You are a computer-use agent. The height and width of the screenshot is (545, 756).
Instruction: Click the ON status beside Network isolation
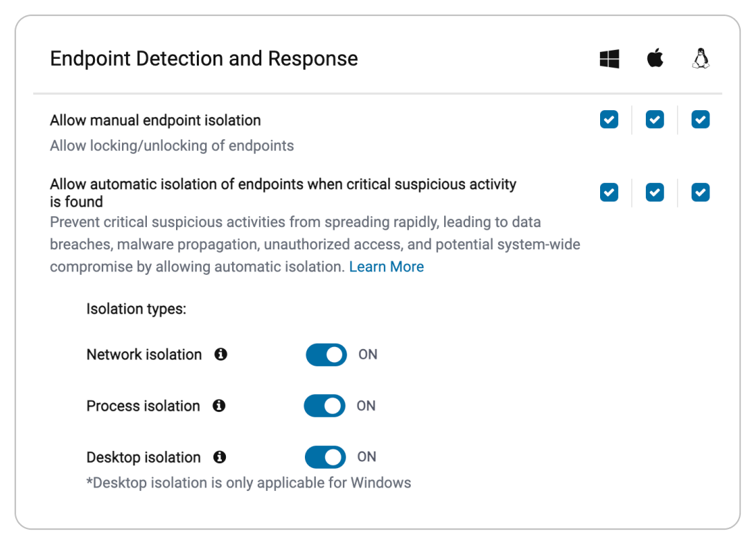pyautogui.click(x=368, y=355)
